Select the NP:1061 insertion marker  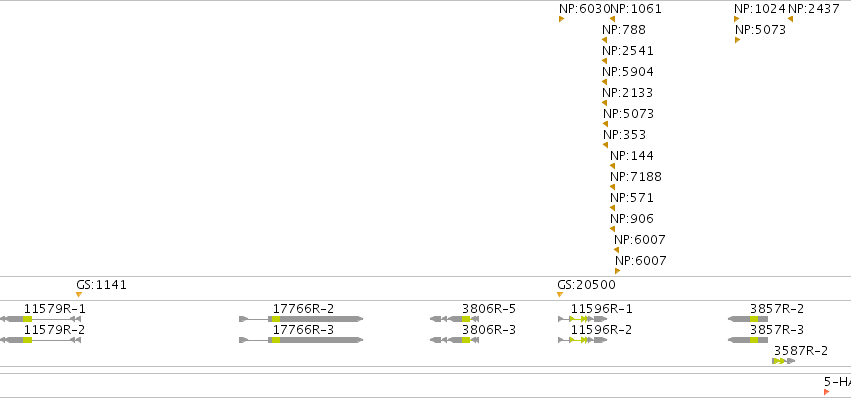click(612, 20)
